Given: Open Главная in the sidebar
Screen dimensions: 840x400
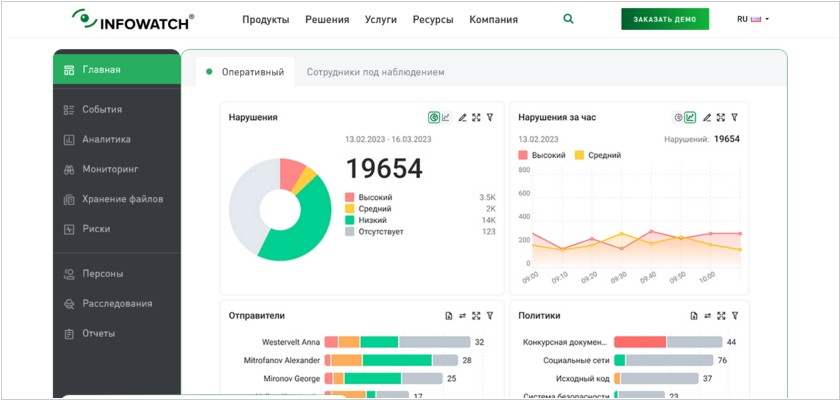Looking at the screenshot, I should point(117,70).
